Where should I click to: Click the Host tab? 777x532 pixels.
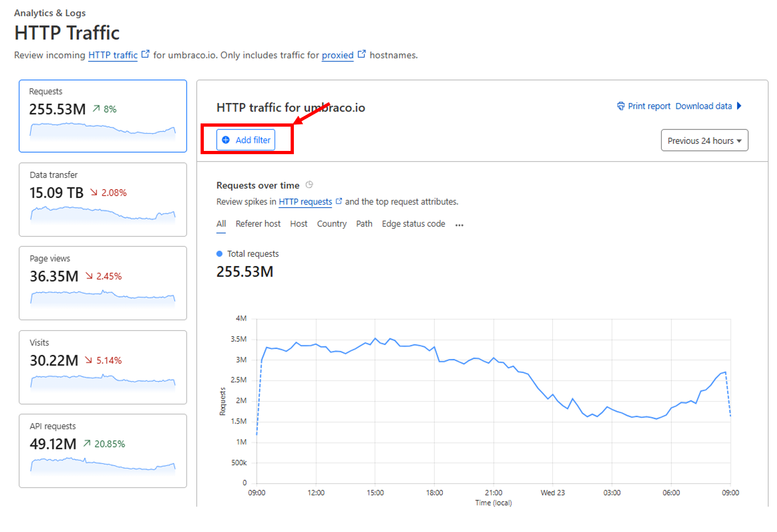(x=298, y=224)
